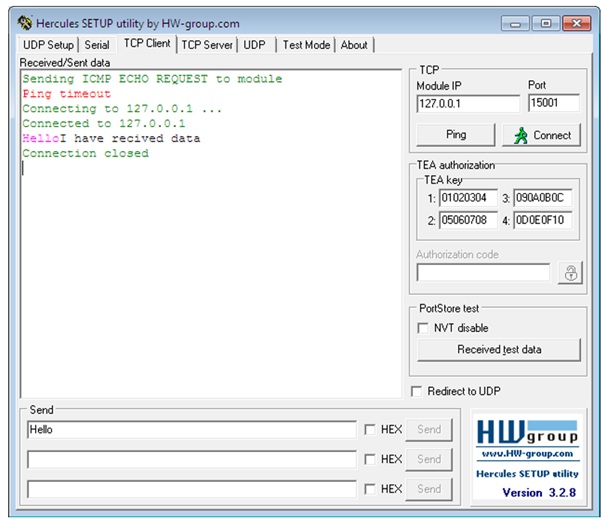Image resolution: width=602 pixels, height=521 pixels.
Task: Click Send button next to Hello field
Action: 429,429
